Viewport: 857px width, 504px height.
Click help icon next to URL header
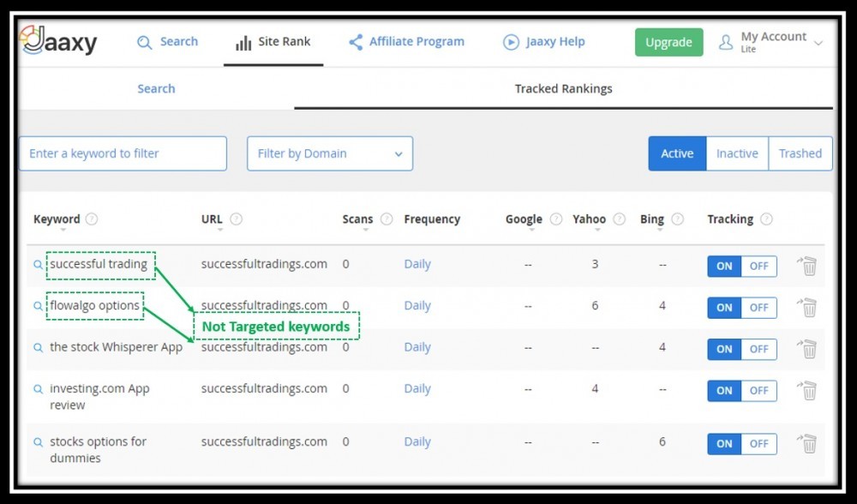237,219
